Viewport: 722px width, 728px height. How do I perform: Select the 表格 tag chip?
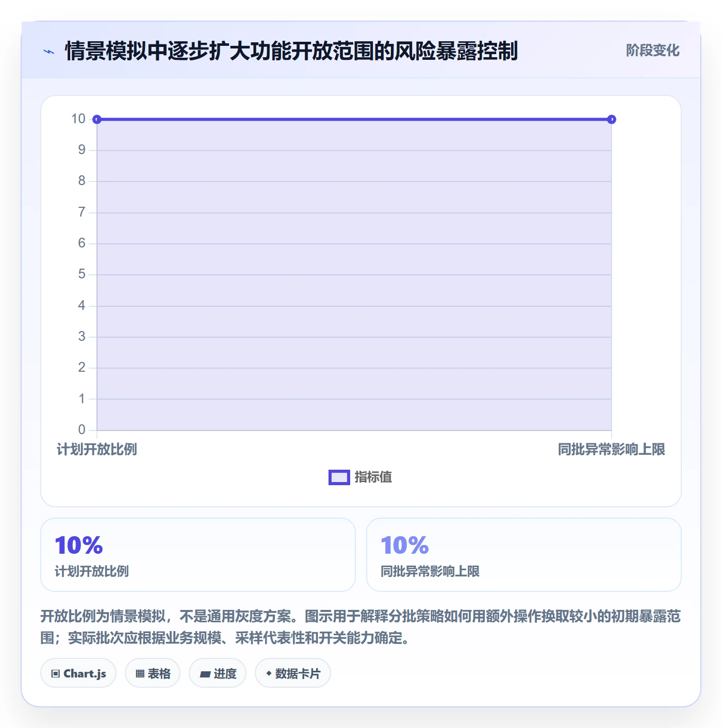(x=153, y=673)
